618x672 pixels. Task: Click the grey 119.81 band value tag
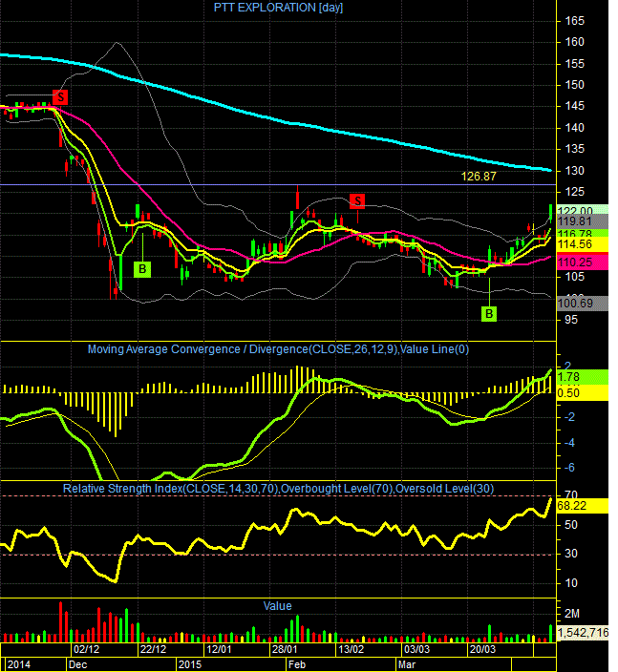click(582, 221)
